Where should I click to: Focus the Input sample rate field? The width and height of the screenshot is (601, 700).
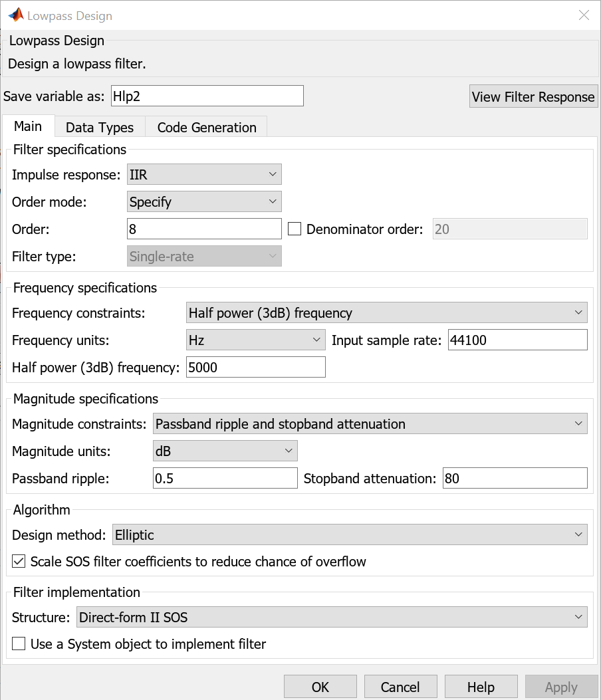tap(517, 340)
